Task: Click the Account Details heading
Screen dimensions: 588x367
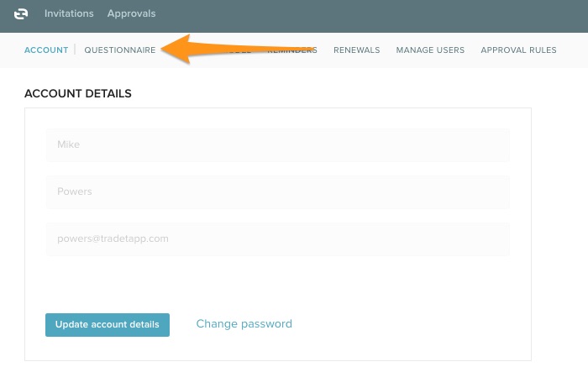Action: coord(78,93)
